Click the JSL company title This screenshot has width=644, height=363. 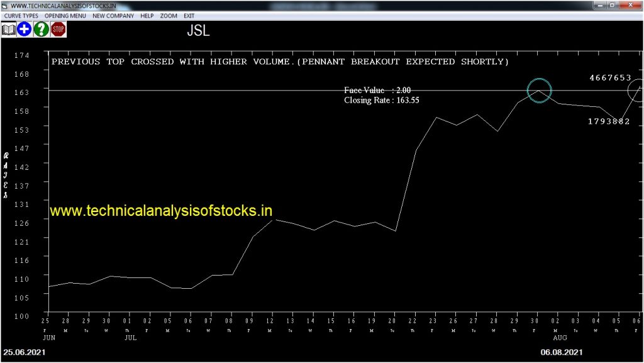[198, 31]
